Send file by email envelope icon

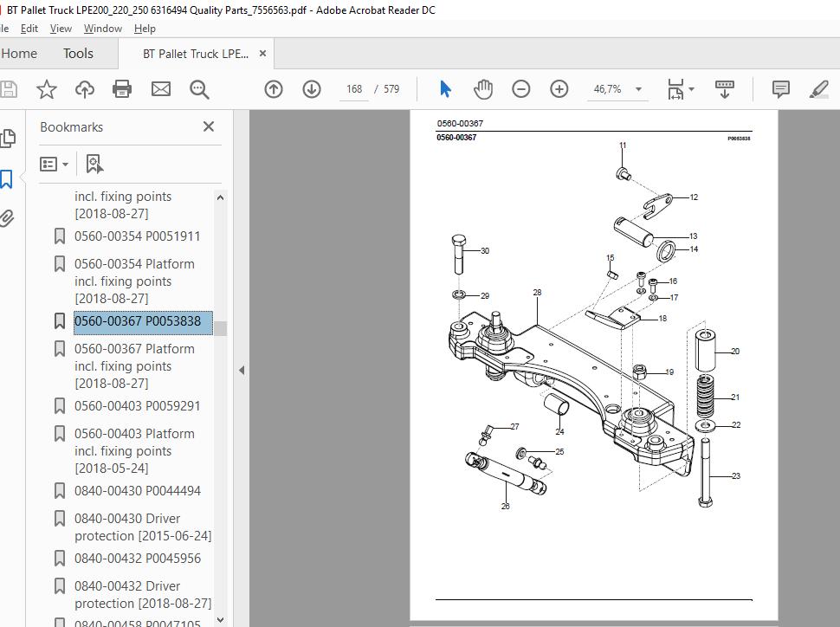tap(161, 89)
